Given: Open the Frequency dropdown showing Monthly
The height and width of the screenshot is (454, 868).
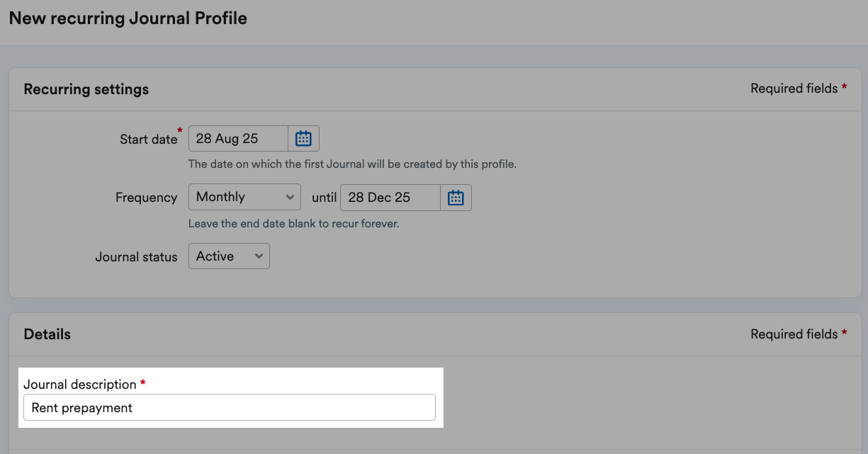Looking at the screenshot, I should [244, 197].
